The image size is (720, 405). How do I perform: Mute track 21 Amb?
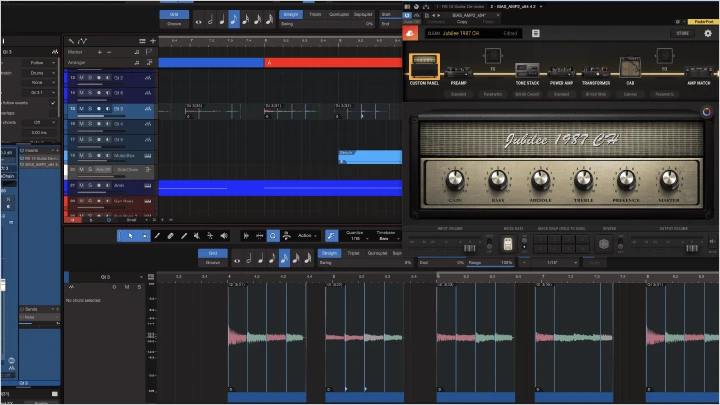tap(81, 186)
